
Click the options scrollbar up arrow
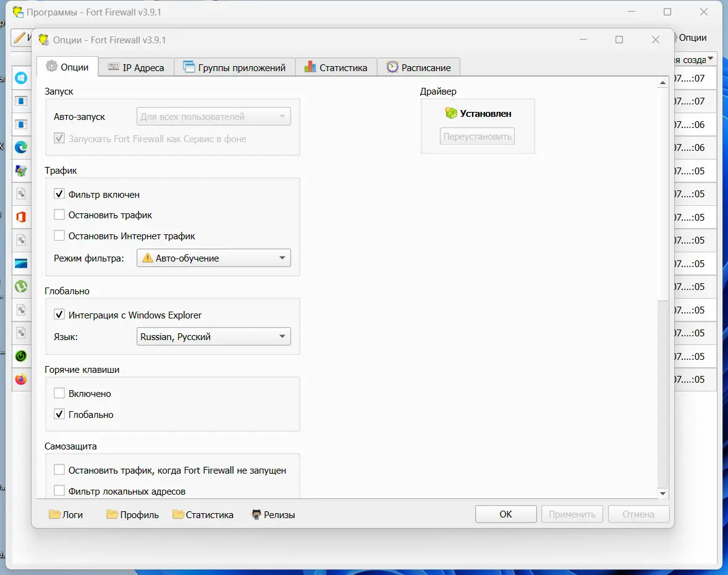662,83
